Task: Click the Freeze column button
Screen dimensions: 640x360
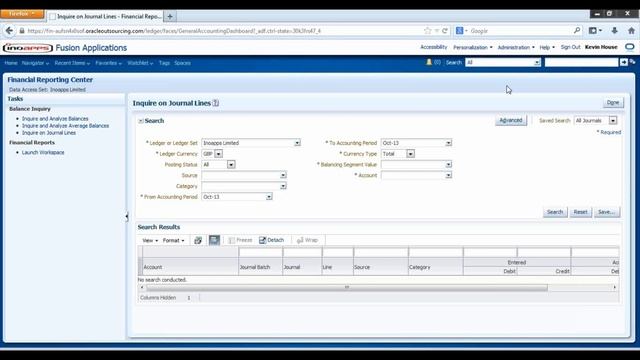Action: point(240,240)
